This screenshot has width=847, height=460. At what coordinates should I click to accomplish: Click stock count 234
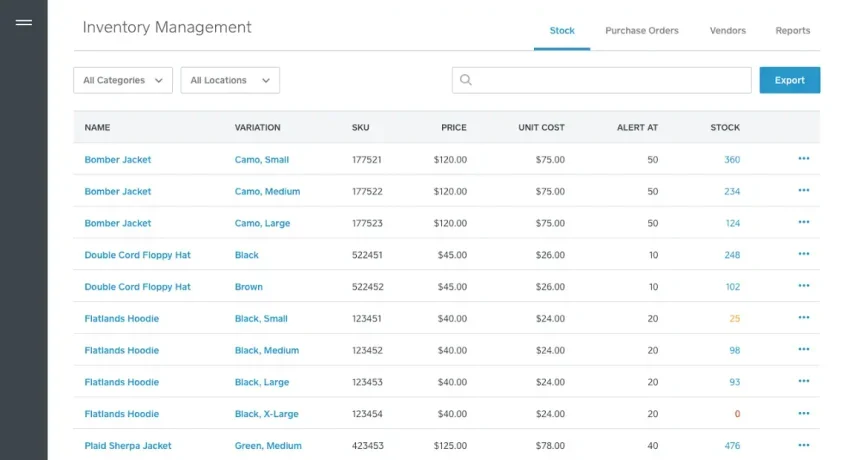click(732, 192)
